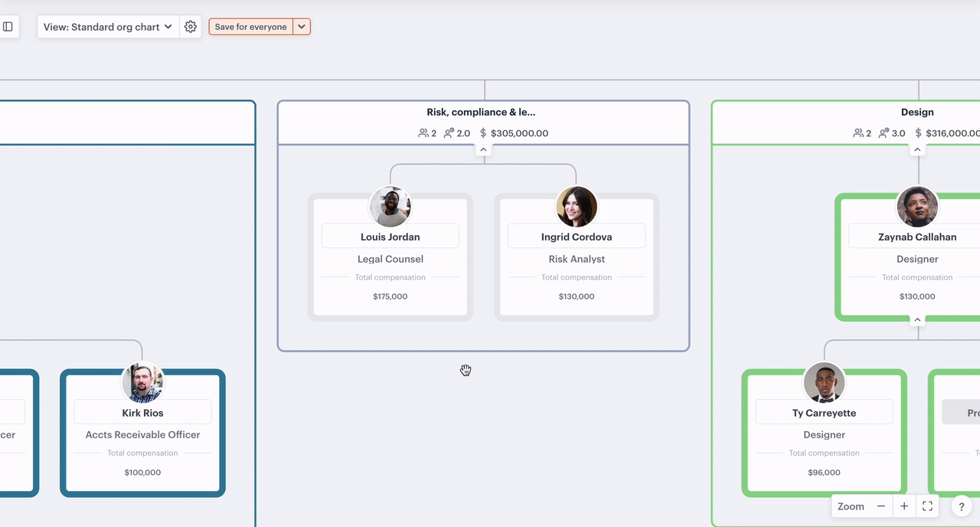Collapse the Design group chevron
980x527 pixels.
point(917,149)
